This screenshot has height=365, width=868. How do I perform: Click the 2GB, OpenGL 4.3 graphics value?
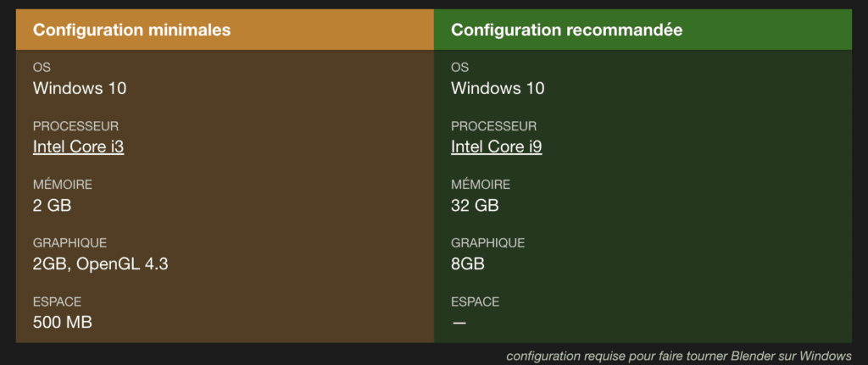[101, 264]
